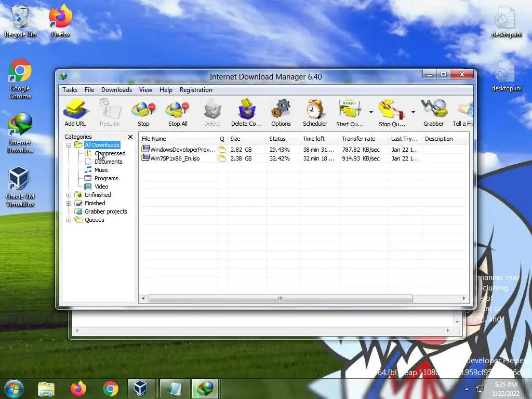
Task: Collapse the All Downloads tree node
Action: [x=69, y=145]
